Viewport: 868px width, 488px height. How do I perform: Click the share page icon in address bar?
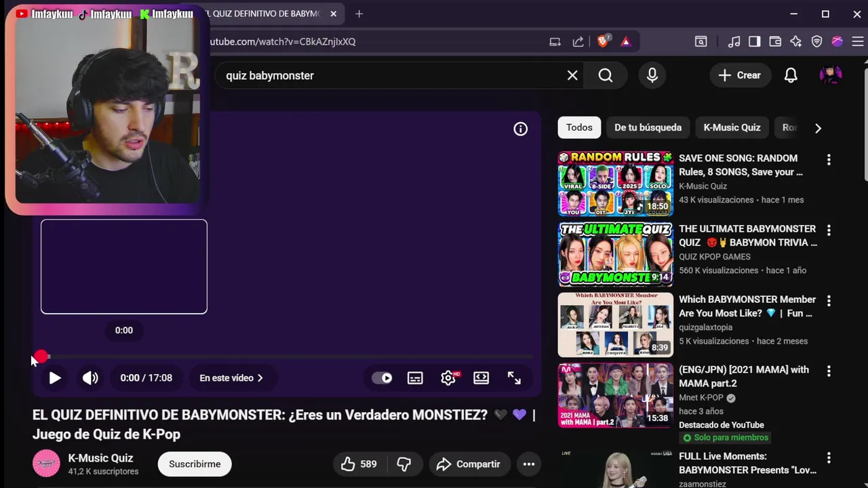(578, 41)
